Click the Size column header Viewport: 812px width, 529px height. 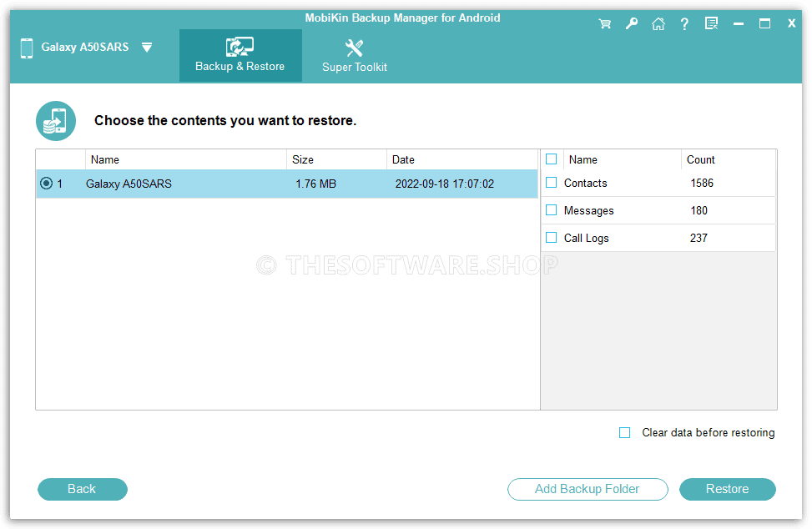pos(336,159)
